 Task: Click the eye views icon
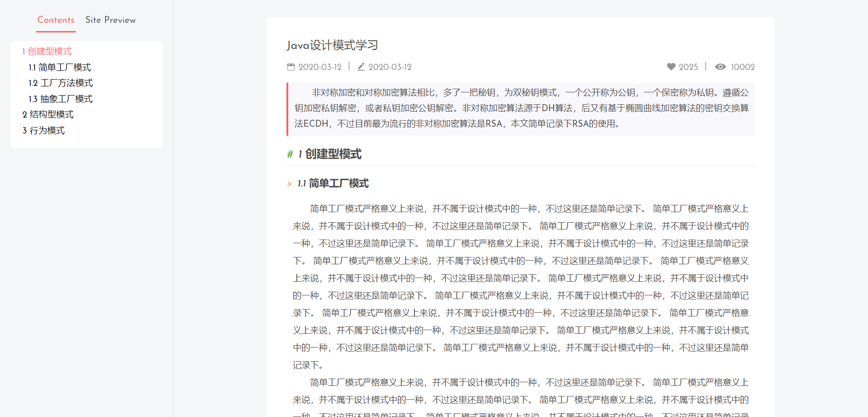(x=720, y=67)
